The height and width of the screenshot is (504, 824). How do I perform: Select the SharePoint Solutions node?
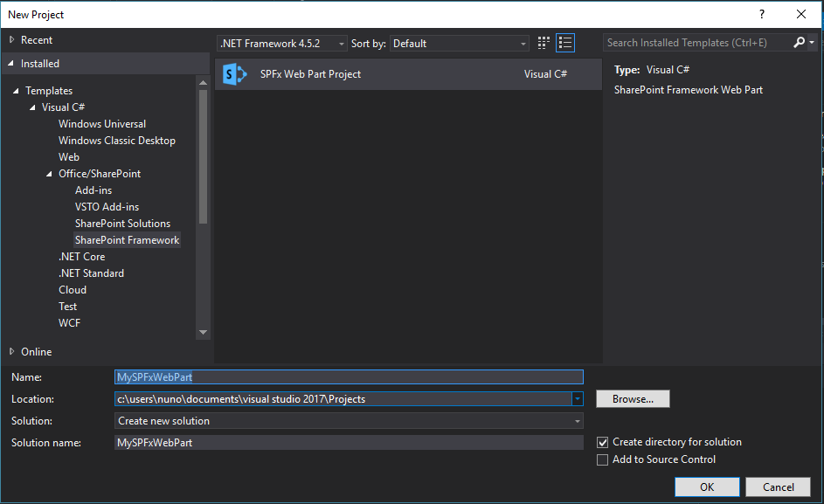(x=122, y=224)
